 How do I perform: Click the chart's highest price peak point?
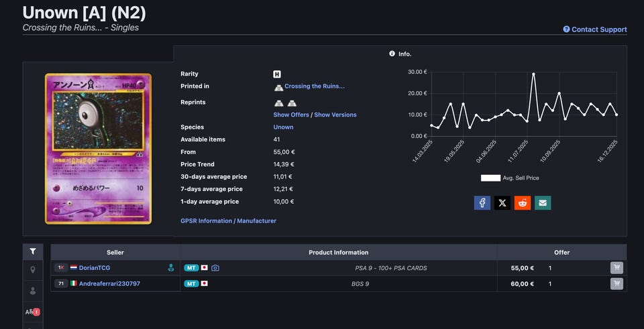(533, 74)
